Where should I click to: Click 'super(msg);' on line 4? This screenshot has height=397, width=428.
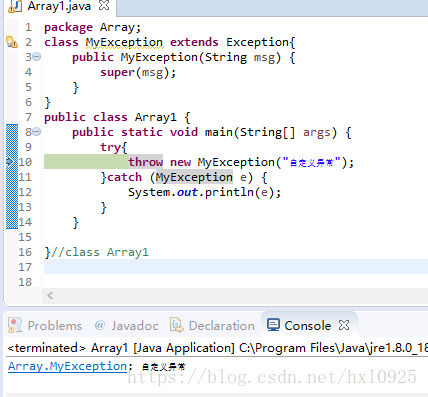coord(138,72)
